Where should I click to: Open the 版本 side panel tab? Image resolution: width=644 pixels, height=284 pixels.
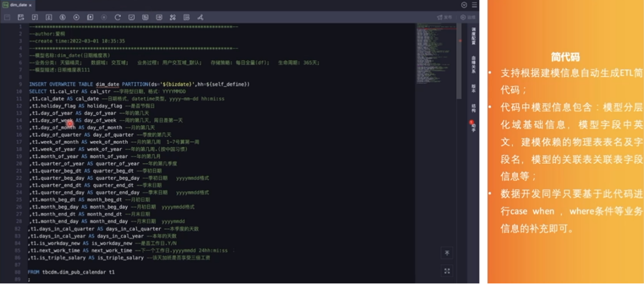pyautogui.click(x=473, y=88)
